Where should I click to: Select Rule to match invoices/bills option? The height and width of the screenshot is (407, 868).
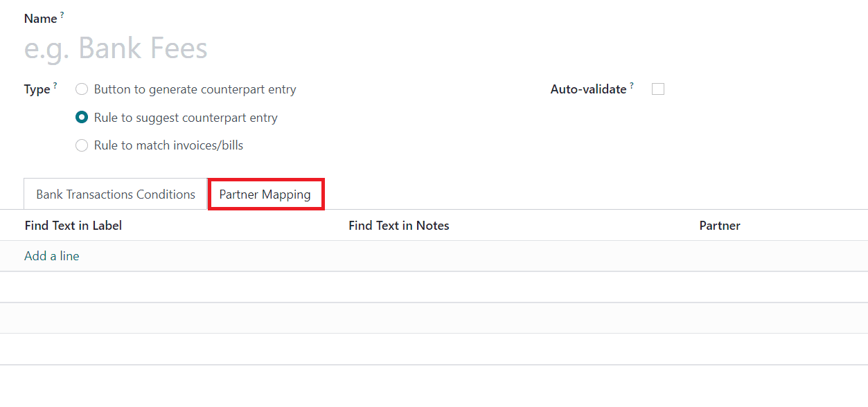click(x=82, y=145)
